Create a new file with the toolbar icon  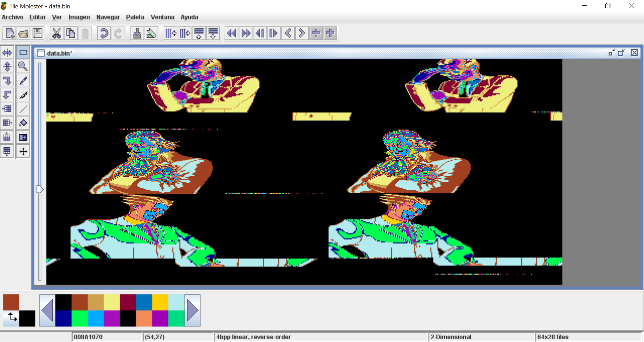click(x=9, y=33)
